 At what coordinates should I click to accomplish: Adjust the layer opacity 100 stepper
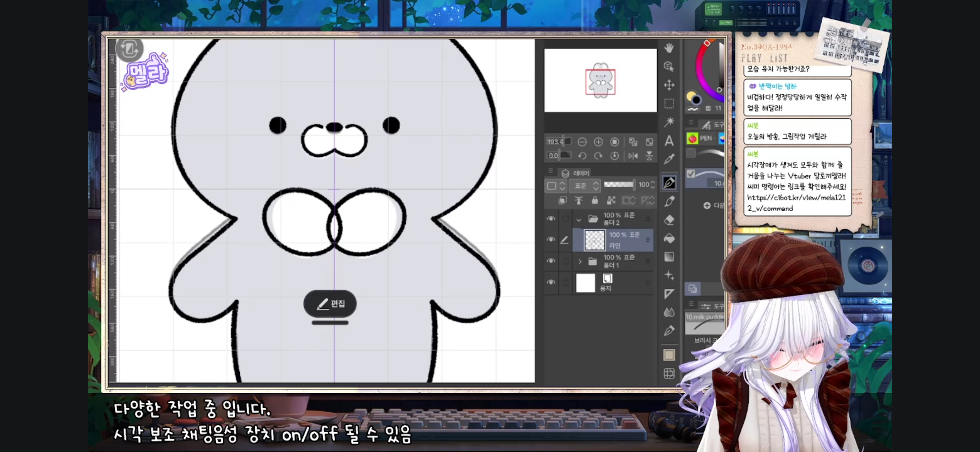653,185
